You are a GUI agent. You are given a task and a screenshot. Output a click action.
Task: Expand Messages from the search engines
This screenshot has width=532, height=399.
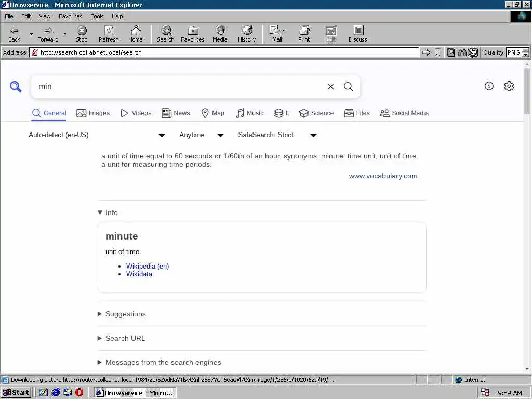tap(159, 362)
